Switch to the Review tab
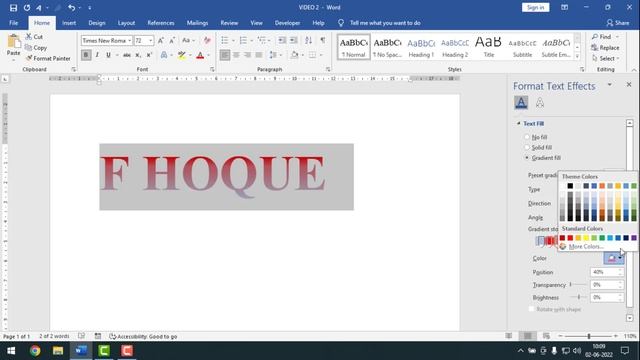The height and width of the screenshot is (360, 640). pyautogui.click(x=229, y=23)
